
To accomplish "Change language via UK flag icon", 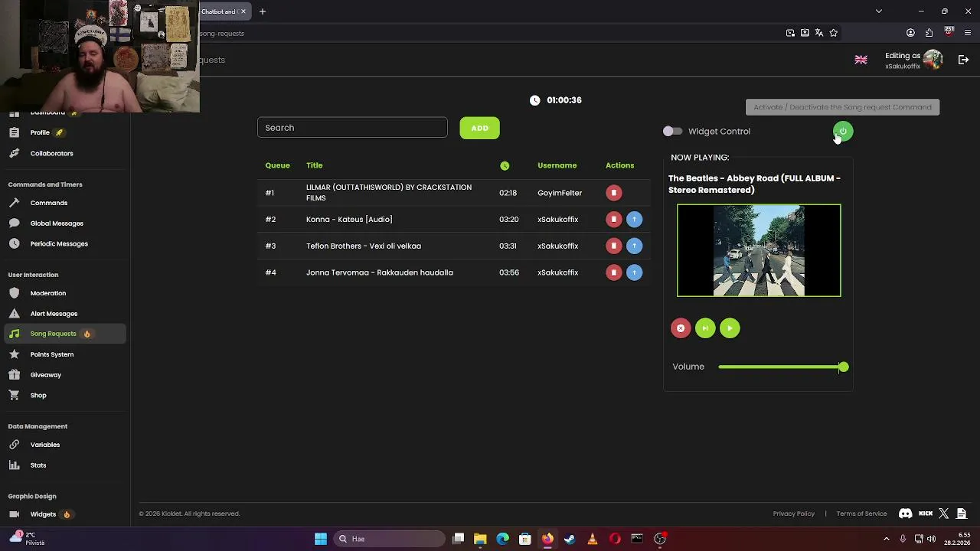I will [x=861, y=60].
